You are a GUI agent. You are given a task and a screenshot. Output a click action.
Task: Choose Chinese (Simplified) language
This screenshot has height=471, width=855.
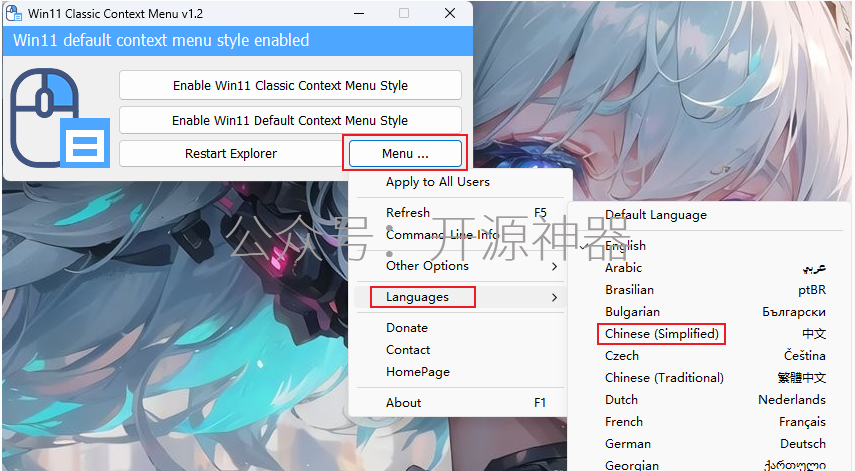click(709, 334)
